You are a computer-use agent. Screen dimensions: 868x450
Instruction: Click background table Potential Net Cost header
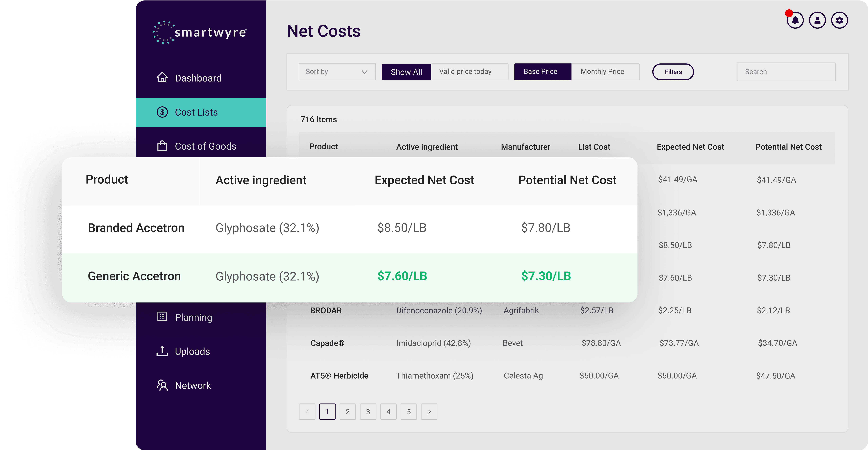pos(788,147)
